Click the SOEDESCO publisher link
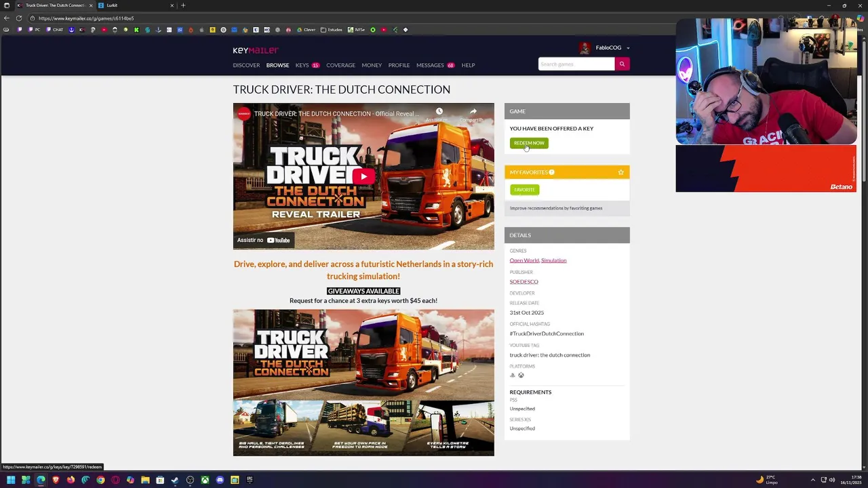The width and height of the screenshot is (868, 488). (524, 282)
